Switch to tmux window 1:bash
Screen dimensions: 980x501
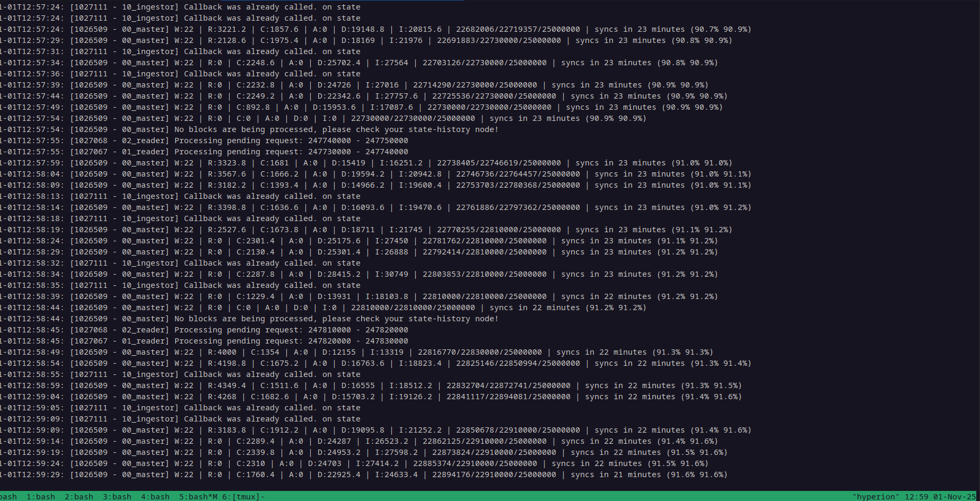tap(41, 497)
